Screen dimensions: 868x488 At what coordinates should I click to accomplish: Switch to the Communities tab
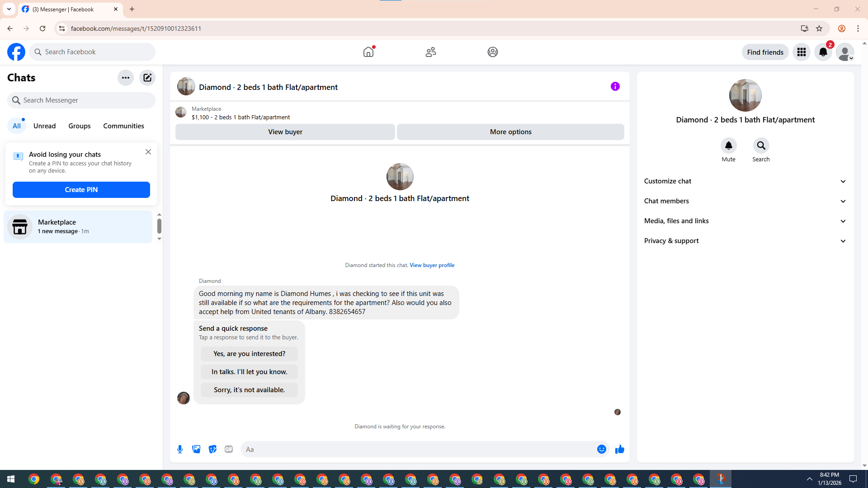click(123, 126)
